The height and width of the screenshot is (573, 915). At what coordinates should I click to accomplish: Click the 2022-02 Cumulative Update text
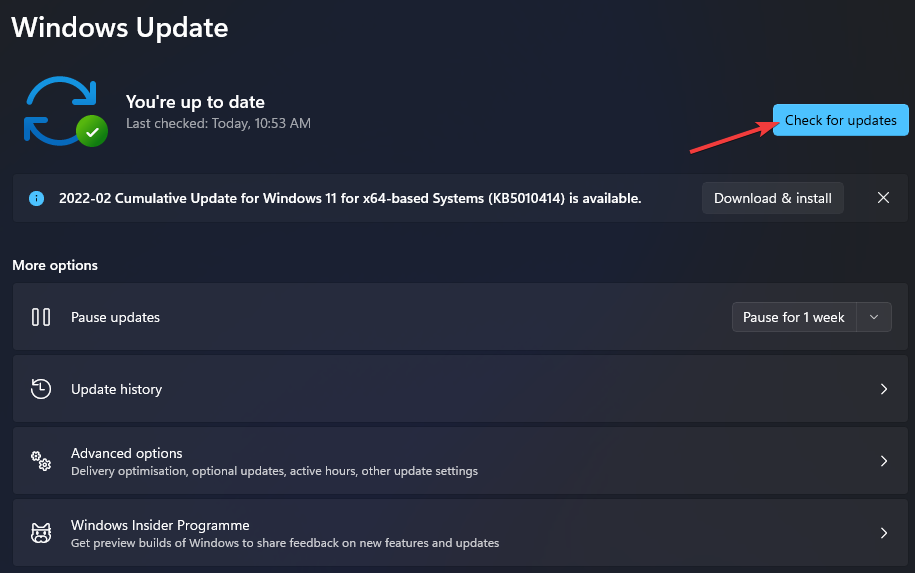pos(350,198)
